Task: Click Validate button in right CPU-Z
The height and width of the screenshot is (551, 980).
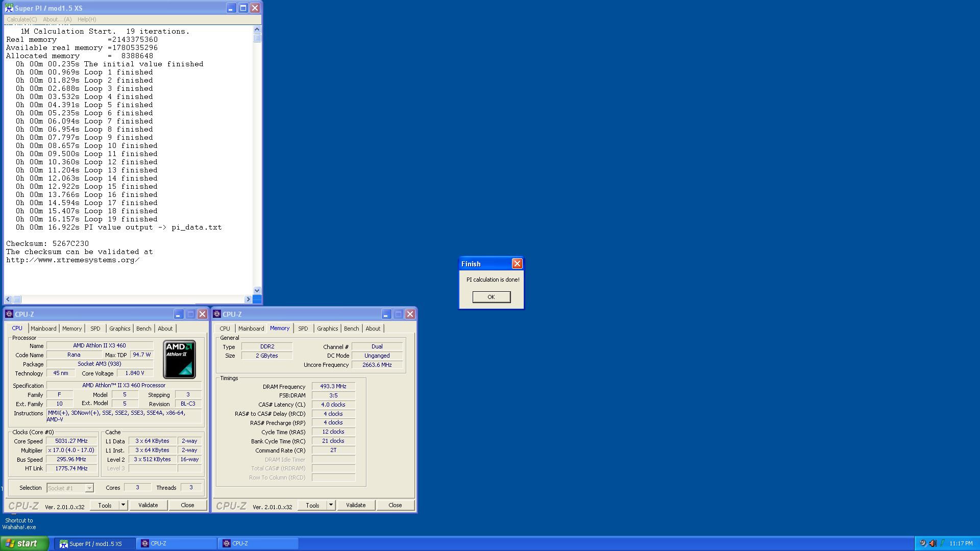Action: coord(356,505)
